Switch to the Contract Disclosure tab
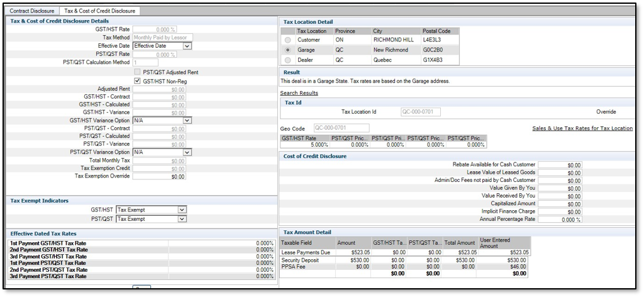644x297 pixels. coord(32,11)
